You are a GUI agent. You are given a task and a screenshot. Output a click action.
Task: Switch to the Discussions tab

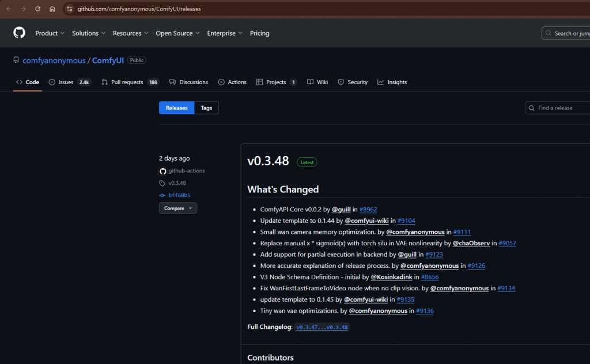(x=188, y=82)
